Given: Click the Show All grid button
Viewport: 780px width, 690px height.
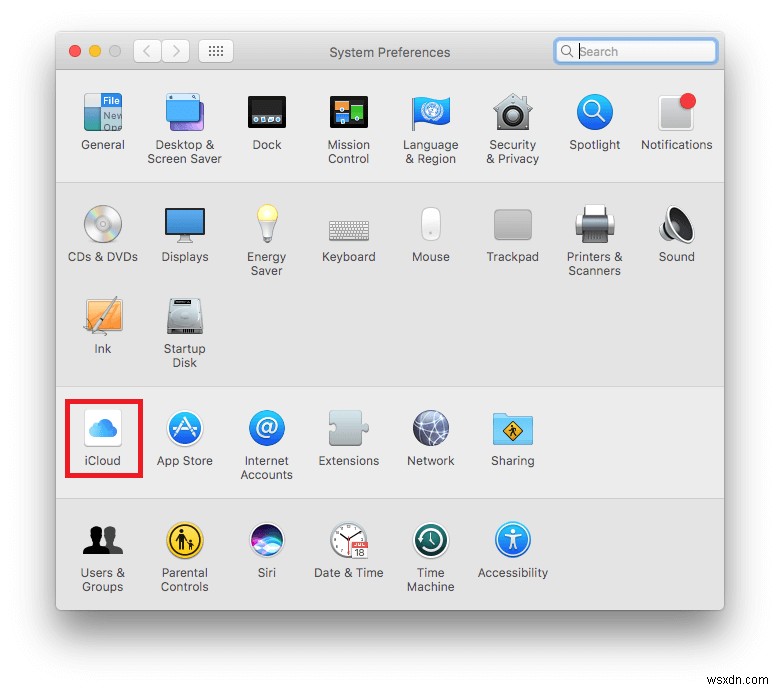Looking at the screenshot, I should (x=216, y=51).
